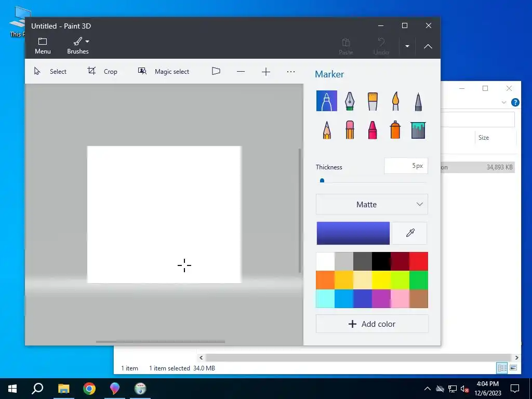Pick the green color swatch
Screen dimensions: 532x399
(x=419, y=280)
